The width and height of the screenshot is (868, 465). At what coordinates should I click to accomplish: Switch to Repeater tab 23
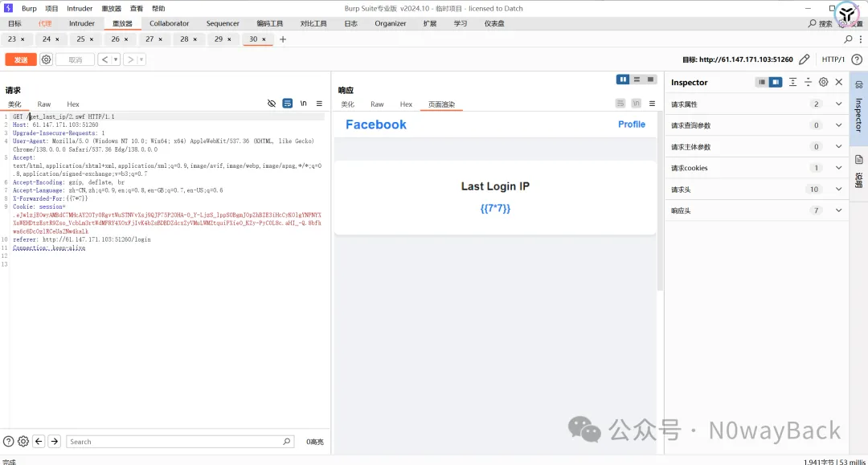coord(11,39)
